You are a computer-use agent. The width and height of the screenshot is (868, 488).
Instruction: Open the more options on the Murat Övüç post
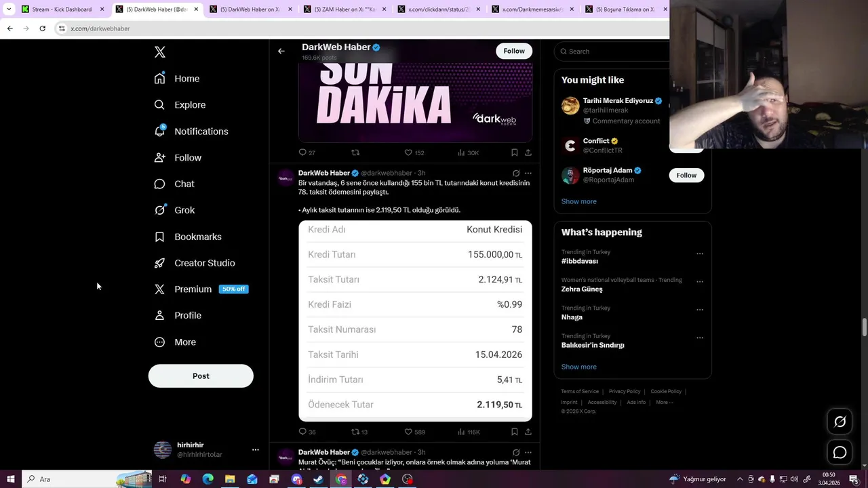click(528, 452)
